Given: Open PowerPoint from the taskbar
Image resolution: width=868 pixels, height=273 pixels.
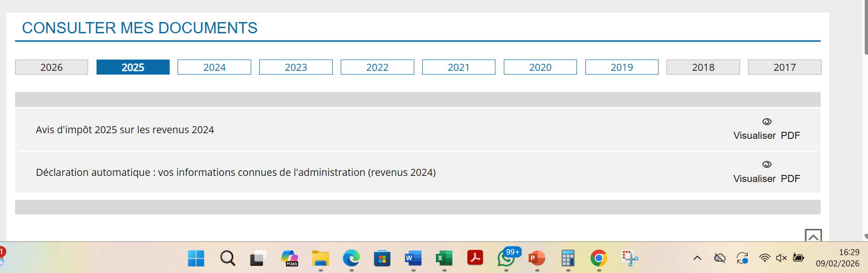Looking at the screenshot, I should pyautogui.click(x=537, y=258).
